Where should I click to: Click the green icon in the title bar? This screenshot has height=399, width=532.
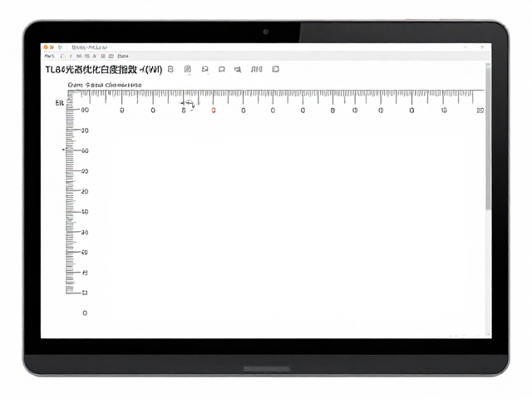click(60, 47)
